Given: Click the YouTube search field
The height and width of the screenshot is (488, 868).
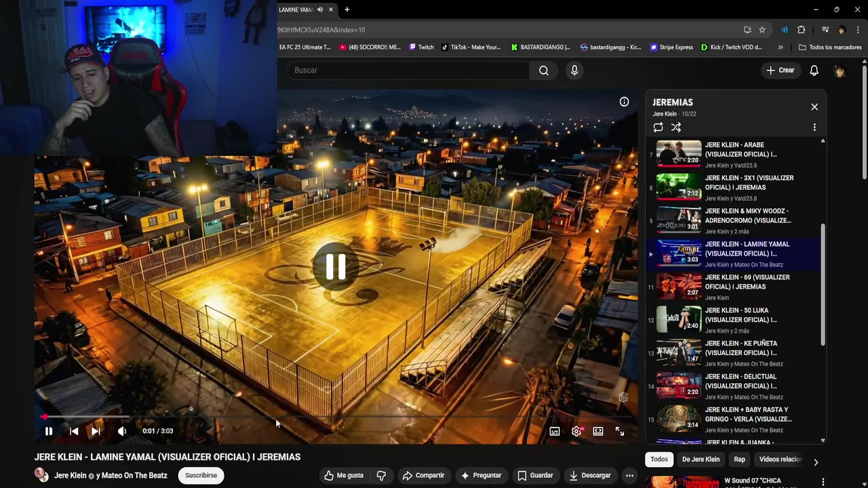Looking at the screenshot, I should (x=408, y=70).
